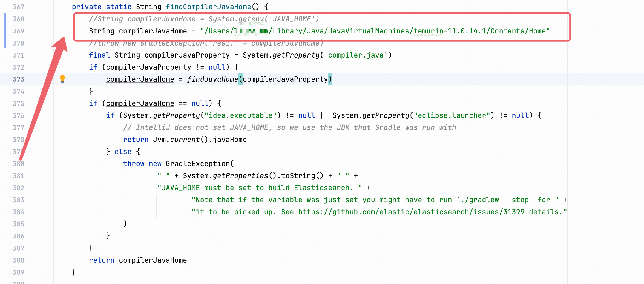Click the blue change marker beside lines 368-370

[x=5, y=31]
